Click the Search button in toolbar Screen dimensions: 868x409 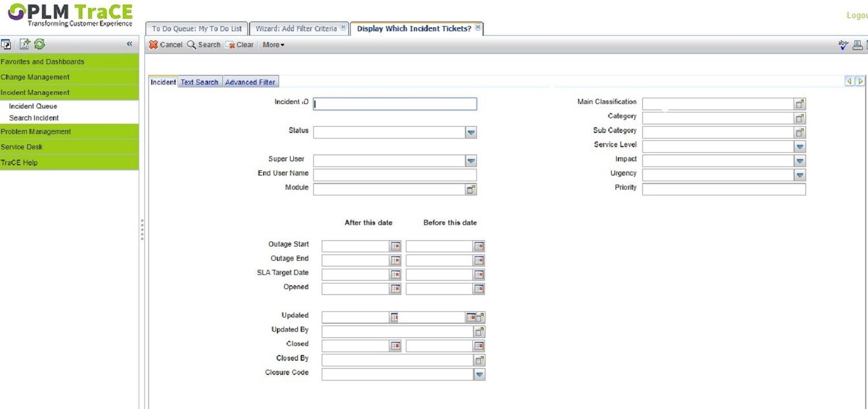pyautogui.click(x=203, y=45)
